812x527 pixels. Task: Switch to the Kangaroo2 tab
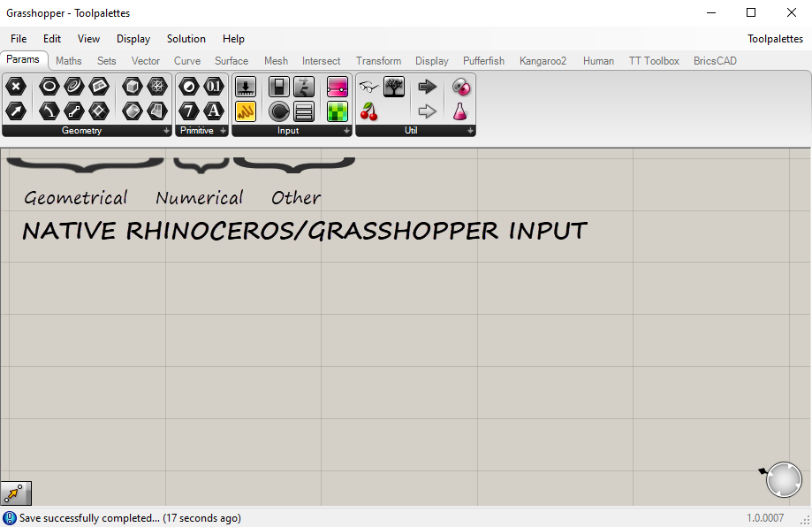click(542, 60)
